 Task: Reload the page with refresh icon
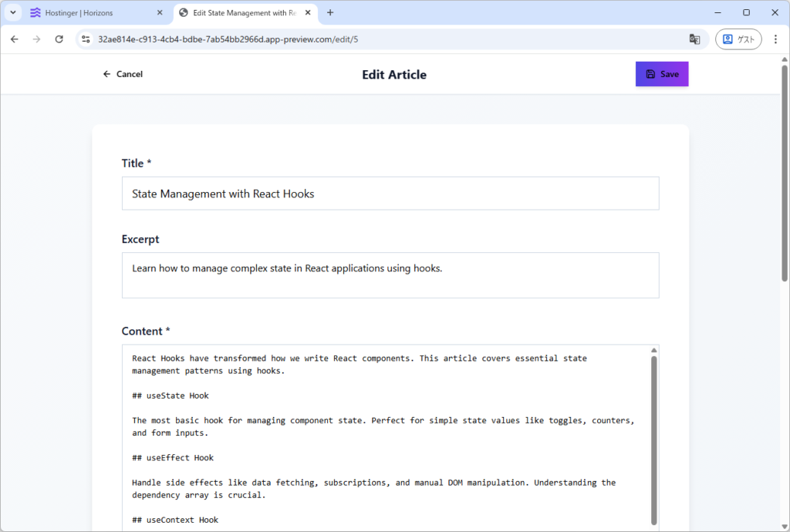click(59, 39)
